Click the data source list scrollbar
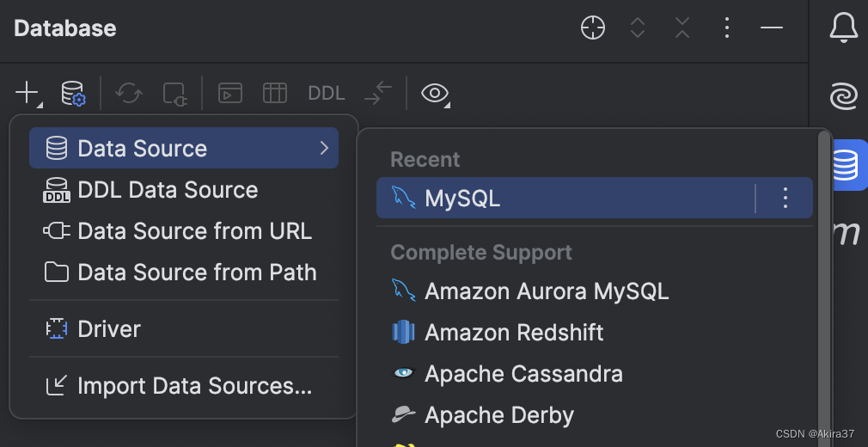 tap(824, 288)
